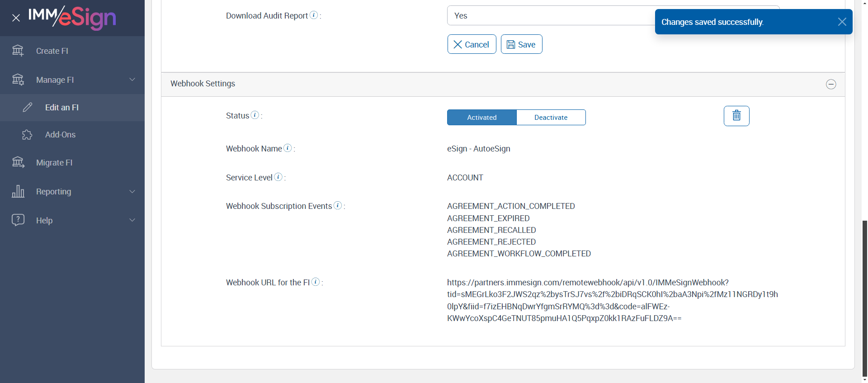Screen dimensions: 868x383
Task: Open Add-Ons in the sidebar
Action: coord(72,135)
